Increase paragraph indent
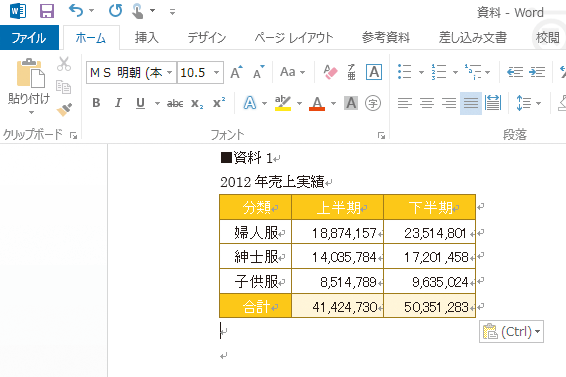The width and height of the screenshot is (566, 377). (x=537, y=72)
